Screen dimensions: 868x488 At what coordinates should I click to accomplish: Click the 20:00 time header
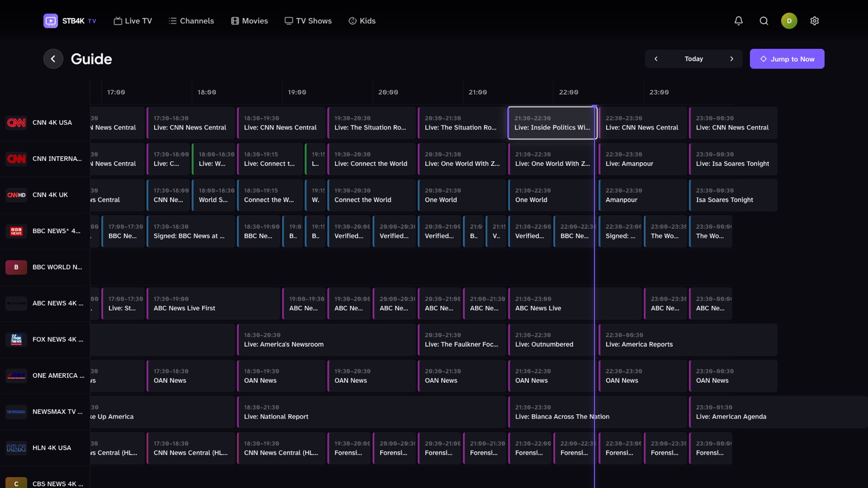tap(388, 93)
